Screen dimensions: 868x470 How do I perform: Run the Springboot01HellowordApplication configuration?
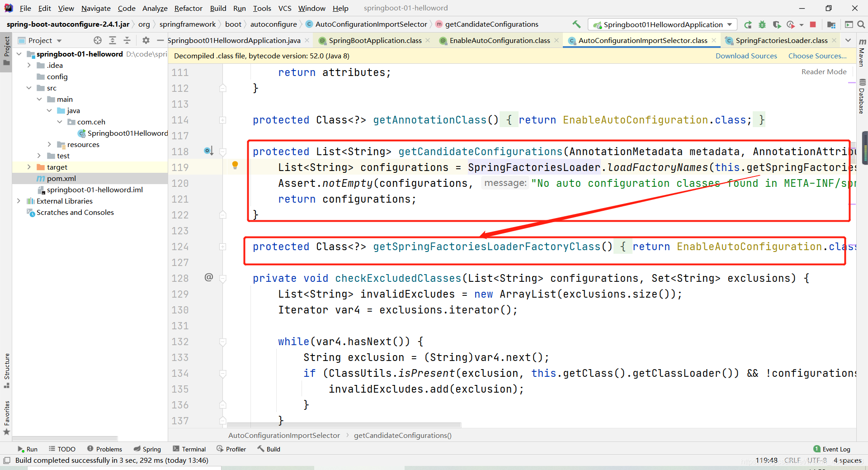pyautogui.click(x=748, y=24)
